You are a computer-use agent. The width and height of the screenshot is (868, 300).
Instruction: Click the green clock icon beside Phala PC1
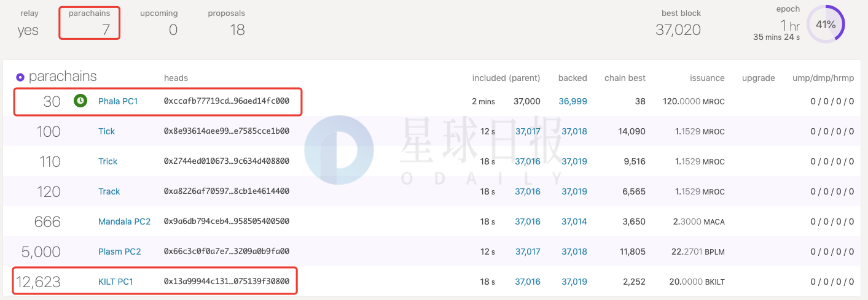(x=80, y=101)
